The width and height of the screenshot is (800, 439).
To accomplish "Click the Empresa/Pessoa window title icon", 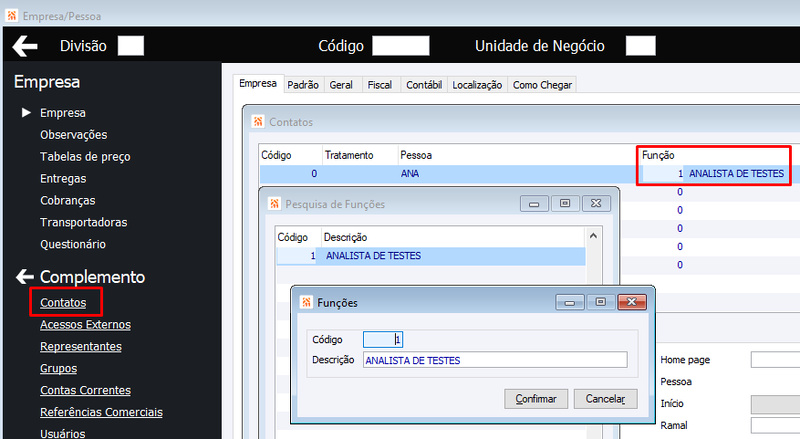I will [x=12, y=16].
